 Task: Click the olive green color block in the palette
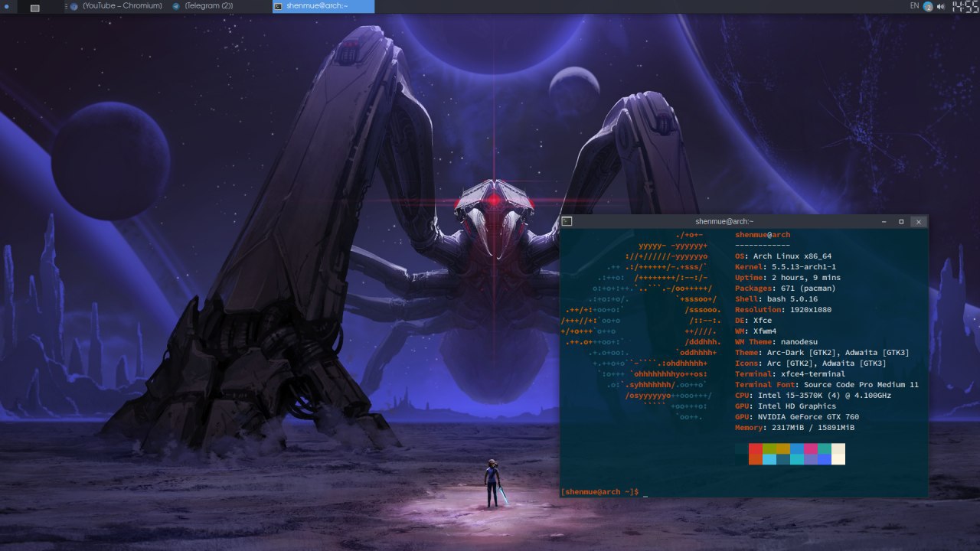(769, 448)
